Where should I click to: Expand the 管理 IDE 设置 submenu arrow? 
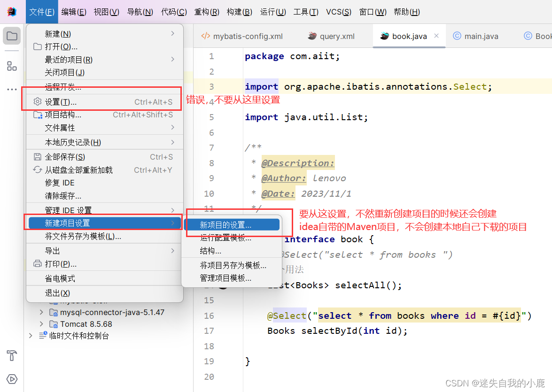coord(172,210)
